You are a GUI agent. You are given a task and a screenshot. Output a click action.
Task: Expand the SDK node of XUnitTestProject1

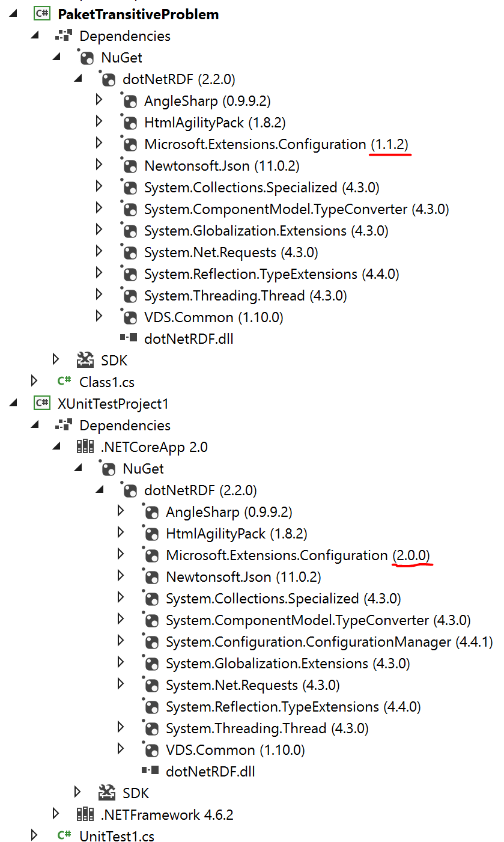[77, 792]
